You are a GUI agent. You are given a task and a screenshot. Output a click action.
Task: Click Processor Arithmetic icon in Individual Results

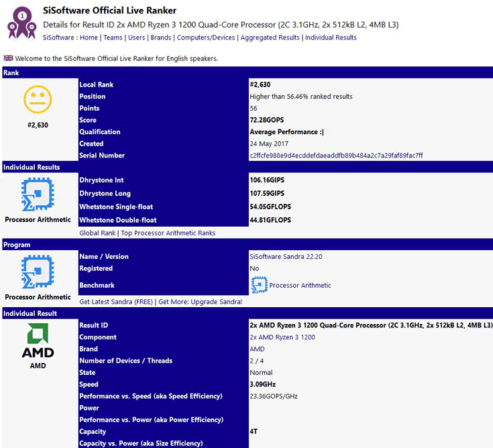click(x=38, y=194)
